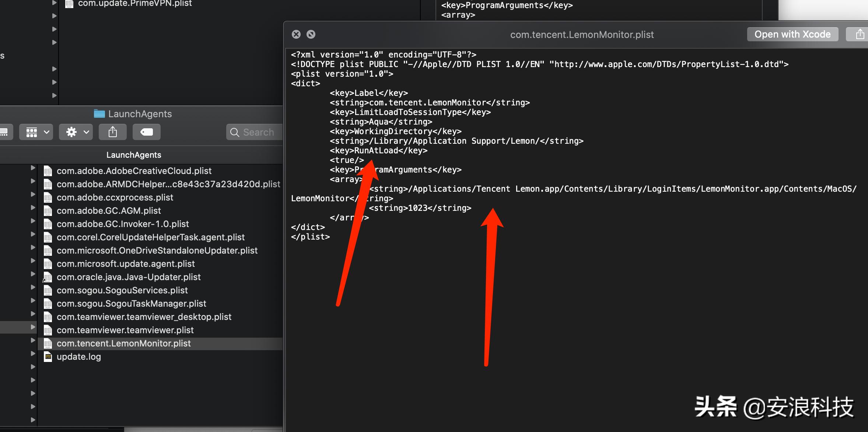Click the LaunchAgents folder title icon

click(x=99, y=114)
